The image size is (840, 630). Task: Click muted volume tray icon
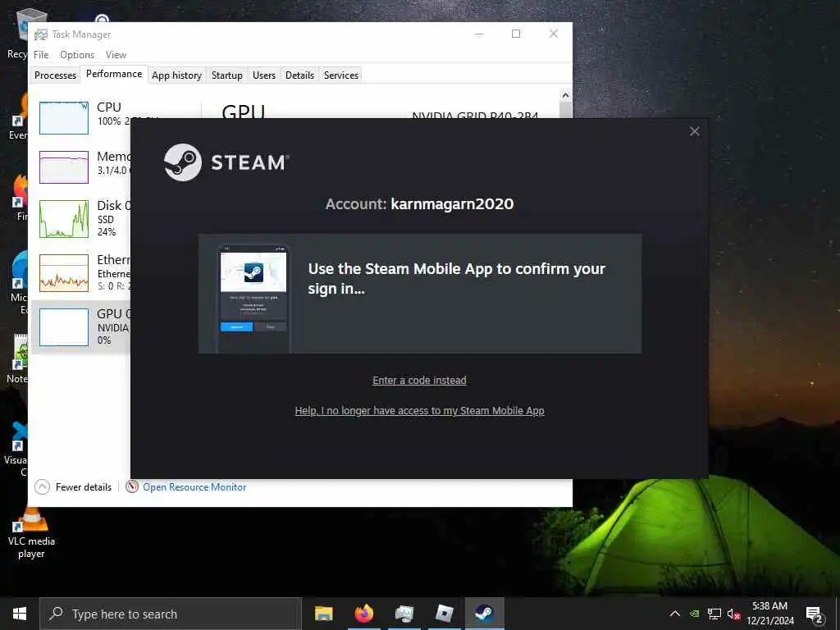click(x=733, y=614)
